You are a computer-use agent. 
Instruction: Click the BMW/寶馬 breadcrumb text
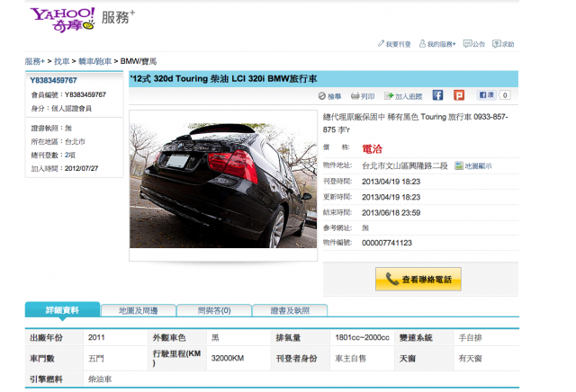(x=138, y=61)
